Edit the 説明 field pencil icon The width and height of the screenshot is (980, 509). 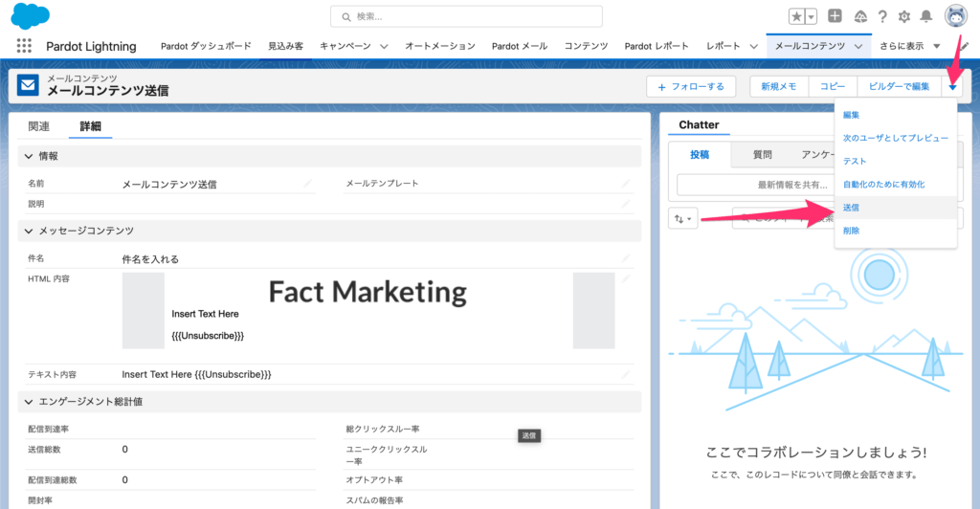tap(626, 204)
